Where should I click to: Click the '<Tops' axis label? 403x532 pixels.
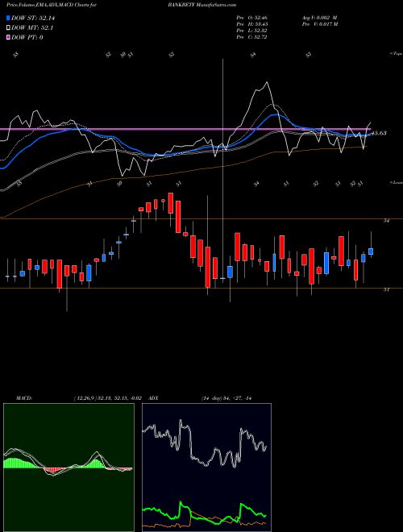click(x=396, y=54)
